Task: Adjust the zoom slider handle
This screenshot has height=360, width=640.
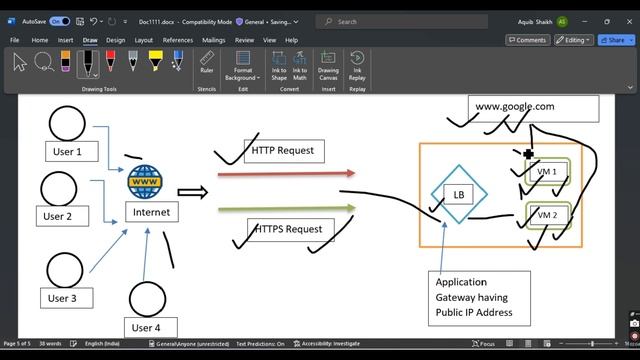Action: tap(592, 344)
